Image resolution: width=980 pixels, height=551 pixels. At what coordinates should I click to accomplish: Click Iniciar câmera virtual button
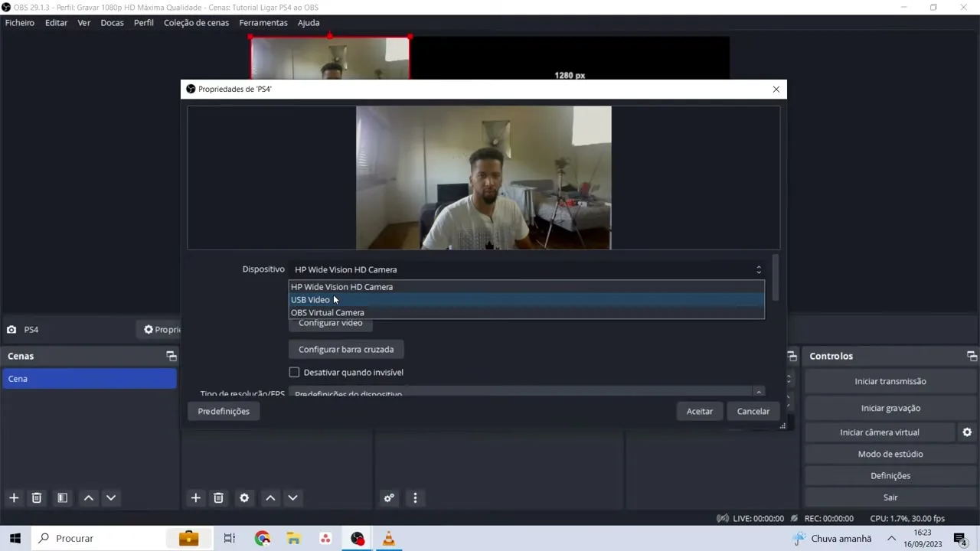[880, 432]
